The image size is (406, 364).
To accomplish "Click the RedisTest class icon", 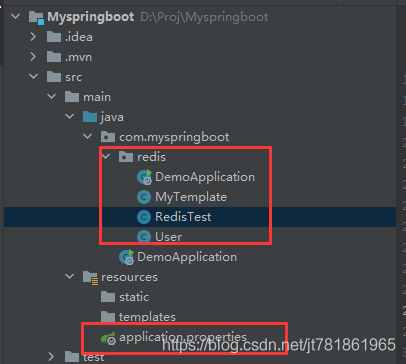I will pos(144,217).
